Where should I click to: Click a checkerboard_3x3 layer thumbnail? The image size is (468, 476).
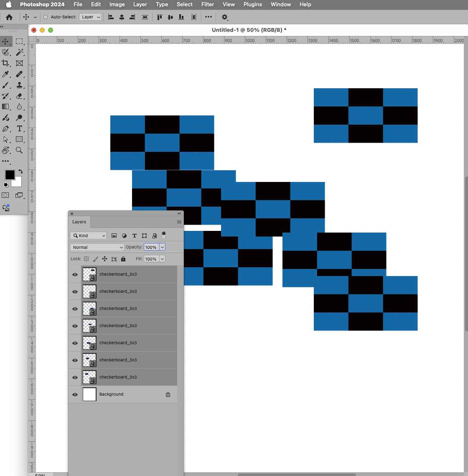(89, 274)
